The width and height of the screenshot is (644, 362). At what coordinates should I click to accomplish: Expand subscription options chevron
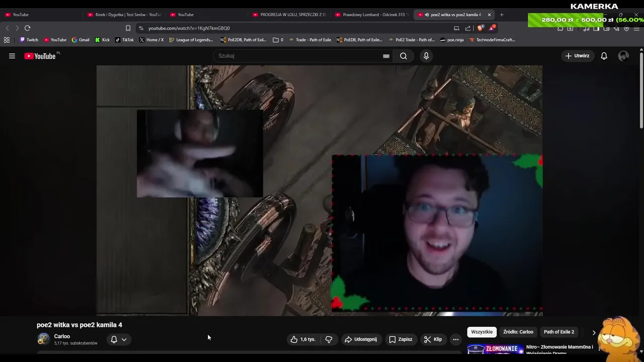(124, 339)
